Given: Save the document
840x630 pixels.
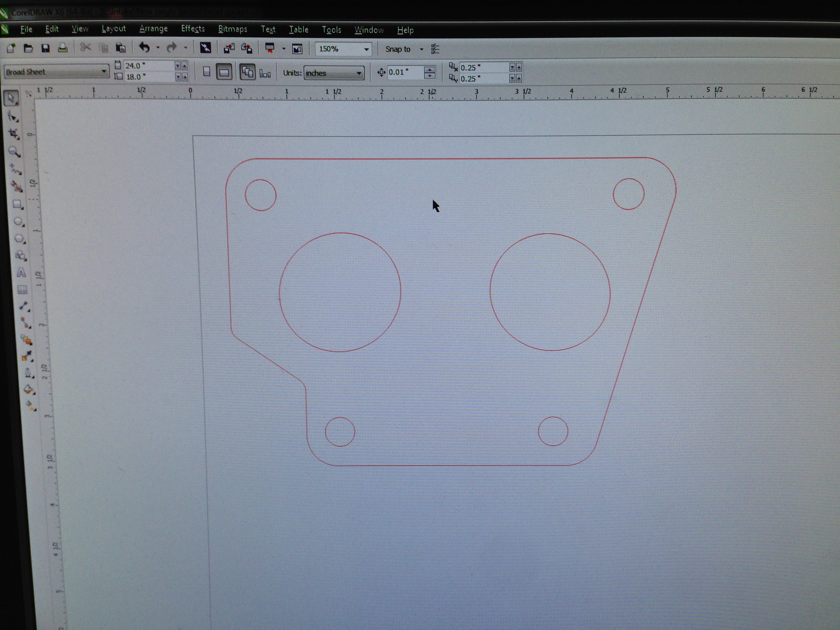Looking at the screenshot, I should pyautogui.click(x=46, y=48).
